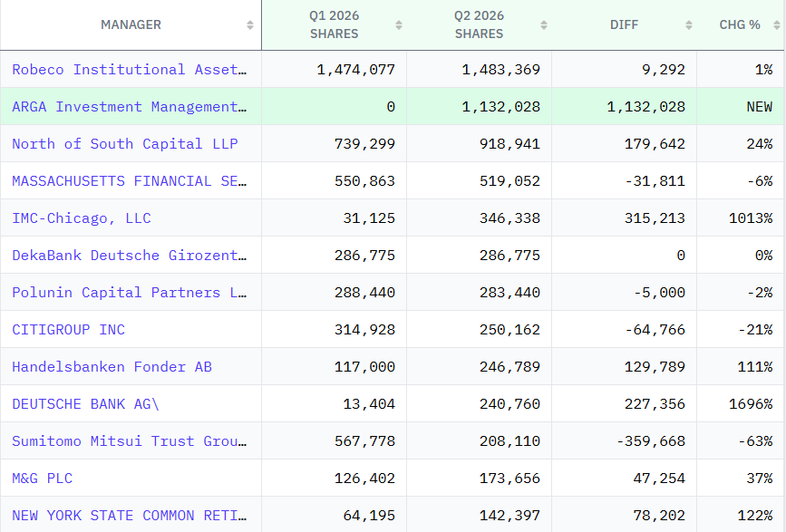
Task: Select M&G Q2 value 173,656
Action: pos(509,478)
